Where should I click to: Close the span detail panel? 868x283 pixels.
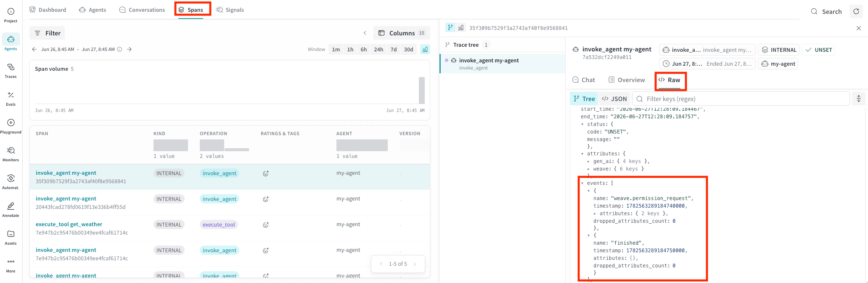(x=859, y=28)
